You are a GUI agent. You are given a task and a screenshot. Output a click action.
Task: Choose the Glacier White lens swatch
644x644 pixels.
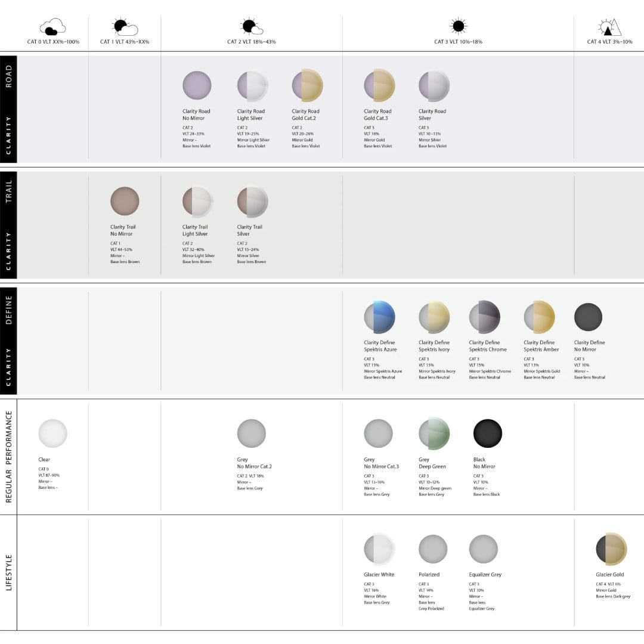379,549
